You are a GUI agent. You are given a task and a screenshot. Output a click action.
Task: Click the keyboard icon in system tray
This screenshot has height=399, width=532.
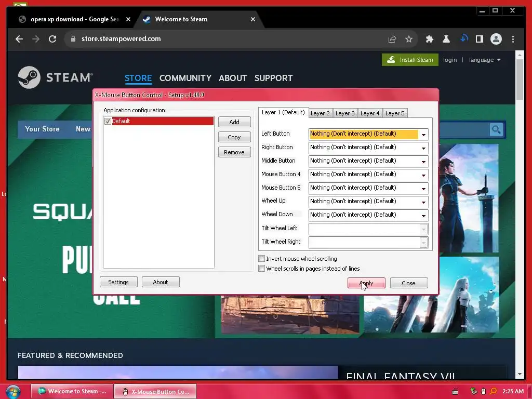(455, 392)
